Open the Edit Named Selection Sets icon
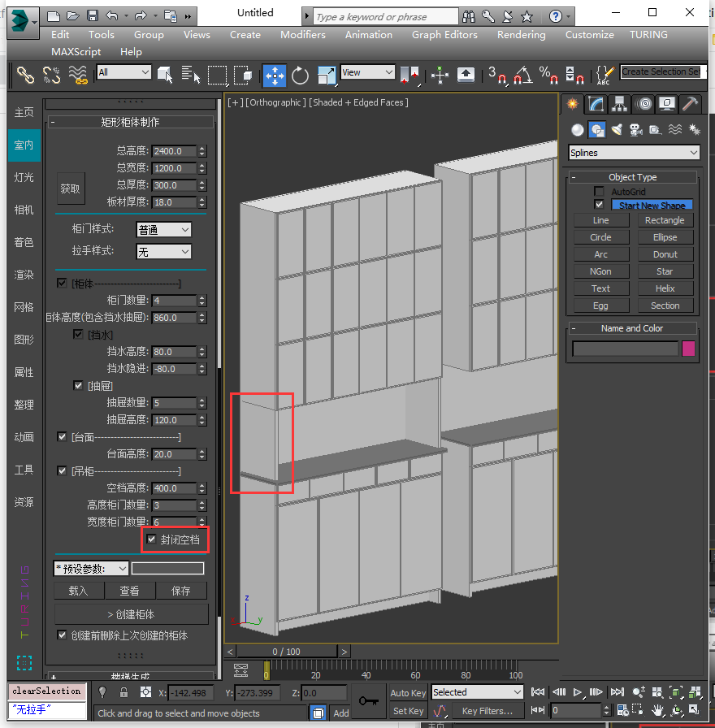Image resolution: width=715 pixels, height=728 pixels. (x=605, y=75)
